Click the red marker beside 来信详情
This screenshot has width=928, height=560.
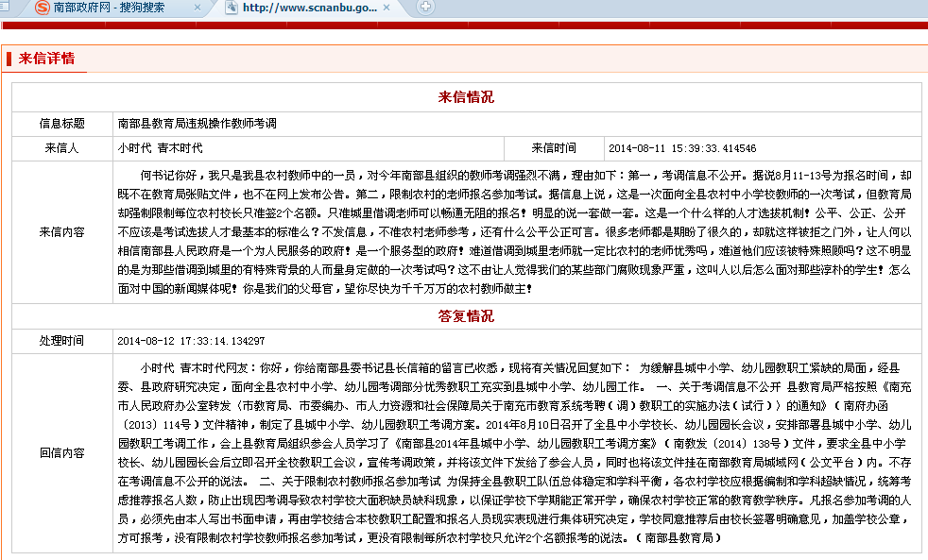pos(9,59)
